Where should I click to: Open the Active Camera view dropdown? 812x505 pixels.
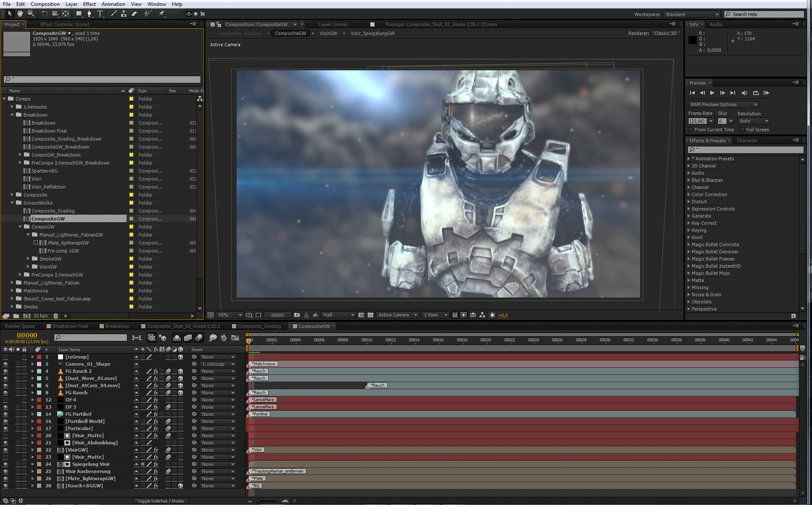(397, 315)
